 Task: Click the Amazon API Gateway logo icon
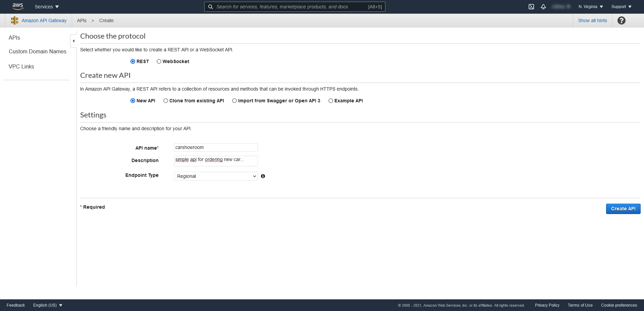pos(15,20)
